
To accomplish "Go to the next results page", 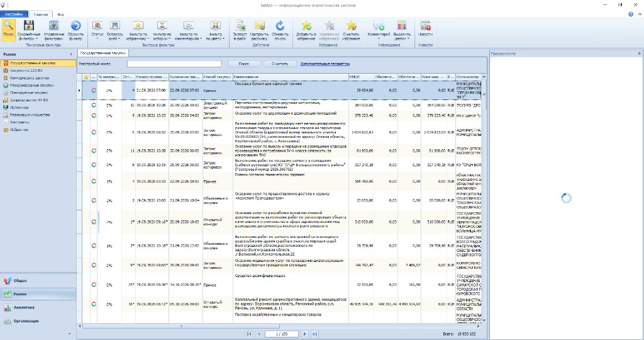I will (x=305, y=334).
